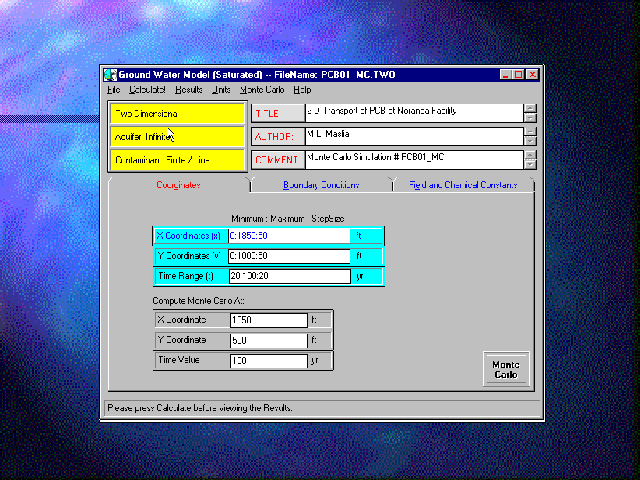640x480 pixels.
Task: Edit Monte Carlo X Coordinate field
Action: tap(269, 320)
